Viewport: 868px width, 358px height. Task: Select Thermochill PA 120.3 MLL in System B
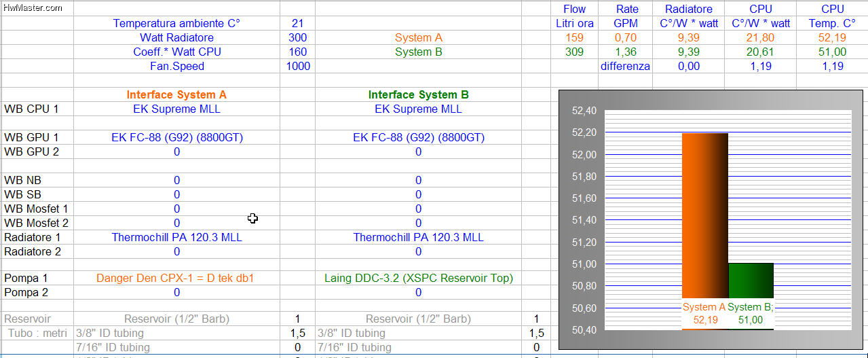(x=418, y=237)
